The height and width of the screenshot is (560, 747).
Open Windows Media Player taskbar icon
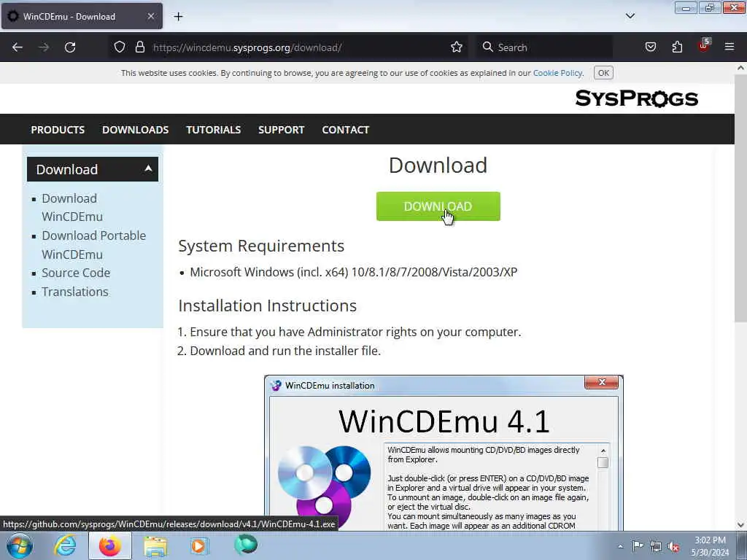tap(199, 545)
